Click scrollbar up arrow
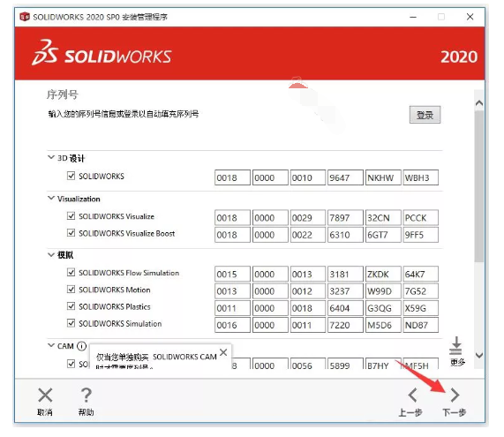 [479, 103]
